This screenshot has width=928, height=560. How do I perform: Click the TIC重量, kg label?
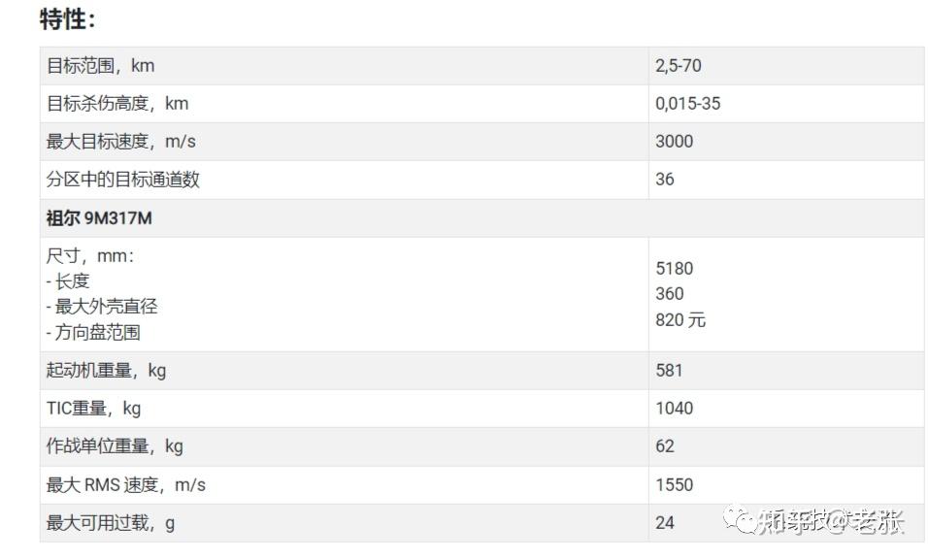tap(93, 409)
